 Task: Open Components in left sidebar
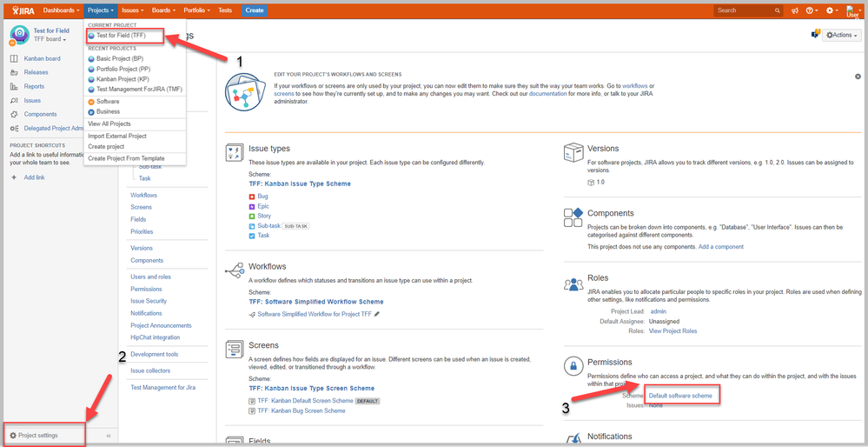pyautogui.click(x=40, y=114)
